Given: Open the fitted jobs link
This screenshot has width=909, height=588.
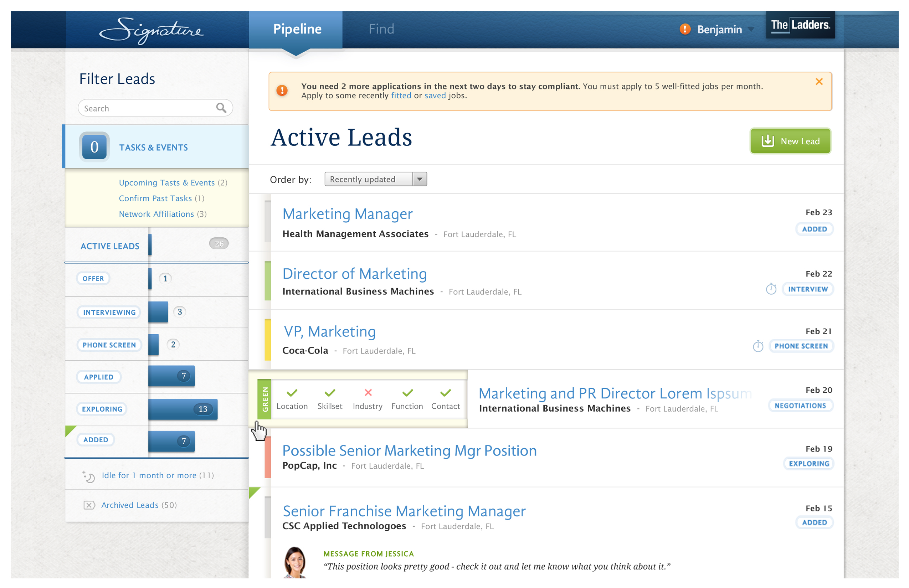Looking at the screenshot, I should tap(401, 96).
